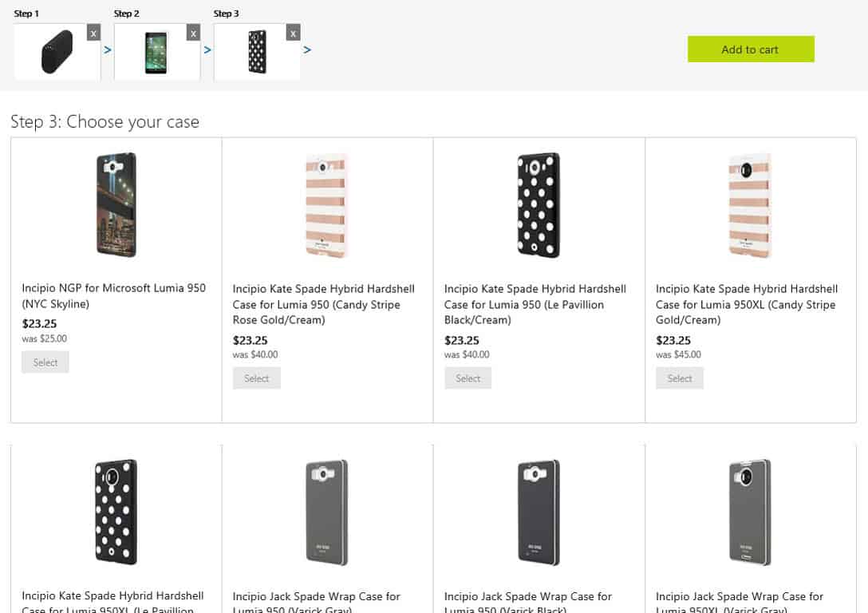Click the Varick Black Jack Spade case image
This screenshot has height=613, width=868.
pyautogui.click(x=538, y=512)
